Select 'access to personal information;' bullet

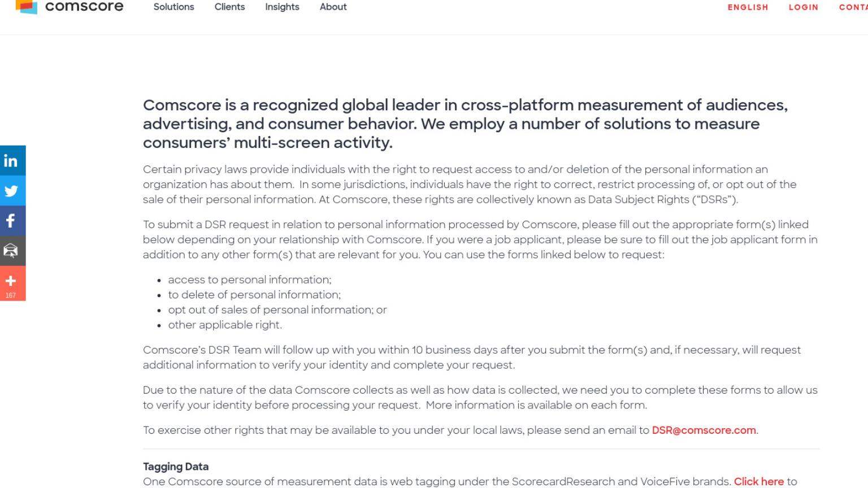(250, 280)
